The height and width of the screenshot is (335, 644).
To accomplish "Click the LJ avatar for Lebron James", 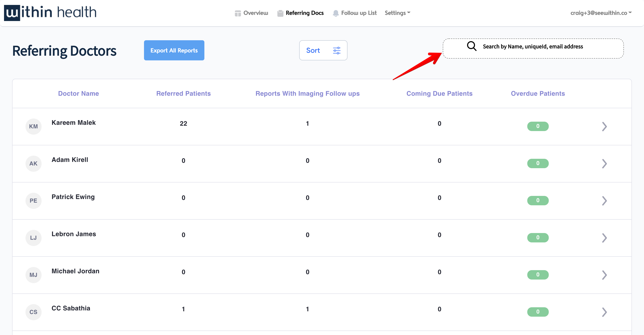I will pyautogui.click(x=33, y=238).
